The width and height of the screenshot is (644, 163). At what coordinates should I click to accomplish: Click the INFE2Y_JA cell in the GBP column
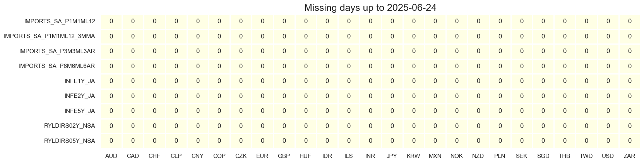284,96
